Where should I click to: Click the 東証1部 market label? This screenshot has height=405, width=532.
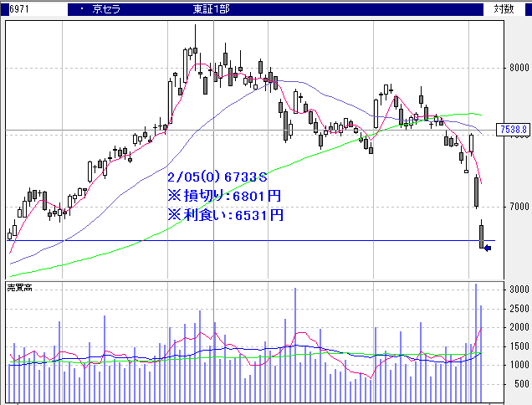(212, 8)
